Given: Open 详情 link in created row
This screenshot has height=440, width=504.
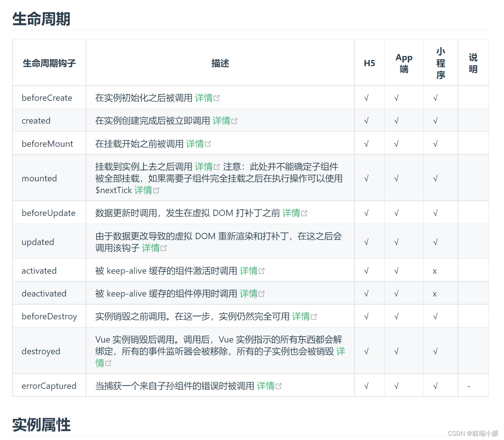Looking at the screenshot, I should [x=221, y=121].
